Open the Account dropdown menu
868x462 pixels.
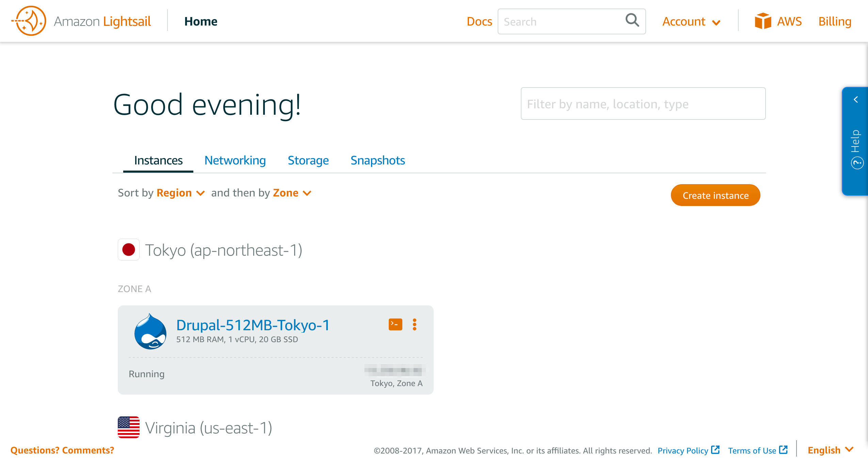click(x=691, y=22)
